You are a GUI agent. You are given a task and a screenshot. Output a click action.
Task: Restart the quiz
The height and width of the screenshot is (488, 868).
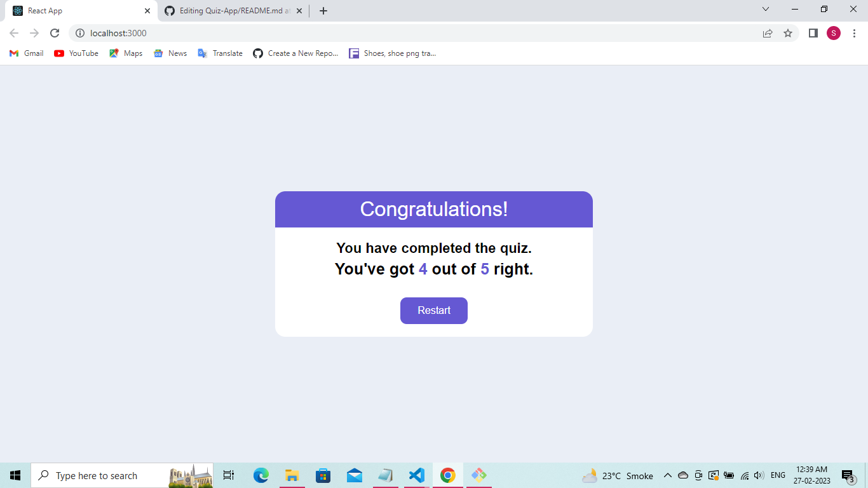pyautogui.click(x=434, y=311)
